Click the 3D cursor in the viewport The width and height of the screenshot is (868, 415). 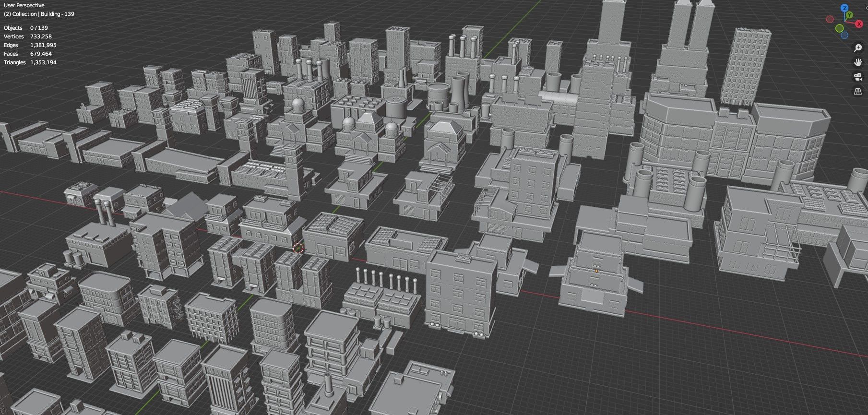pyautogui.click(x=298, y=248)
